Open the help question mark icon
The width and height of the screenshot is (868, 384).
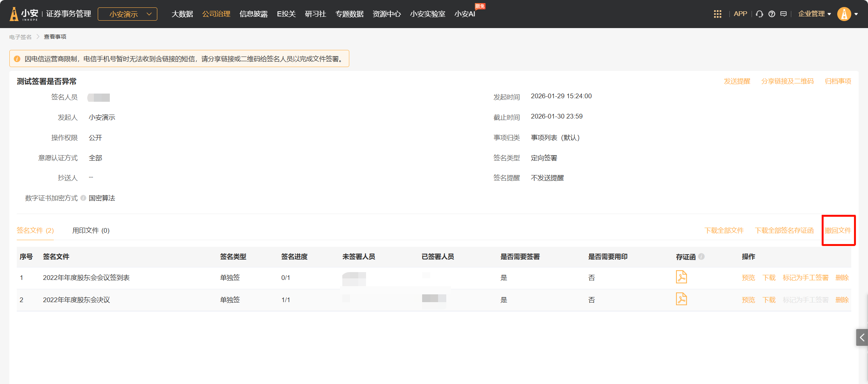[x=771, y=14]
